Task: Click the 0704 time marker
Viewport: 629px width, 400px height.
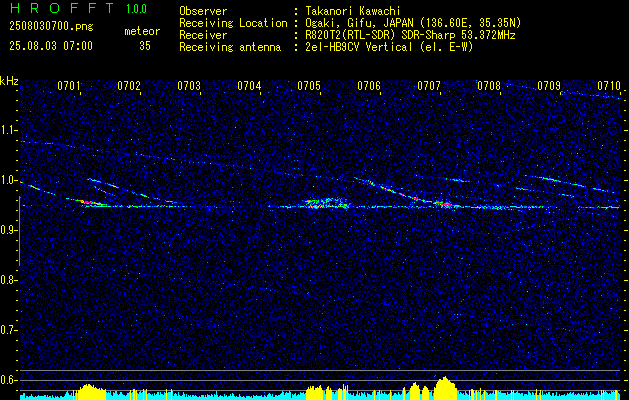Action: pyautogui.click(x=249, y=85)
